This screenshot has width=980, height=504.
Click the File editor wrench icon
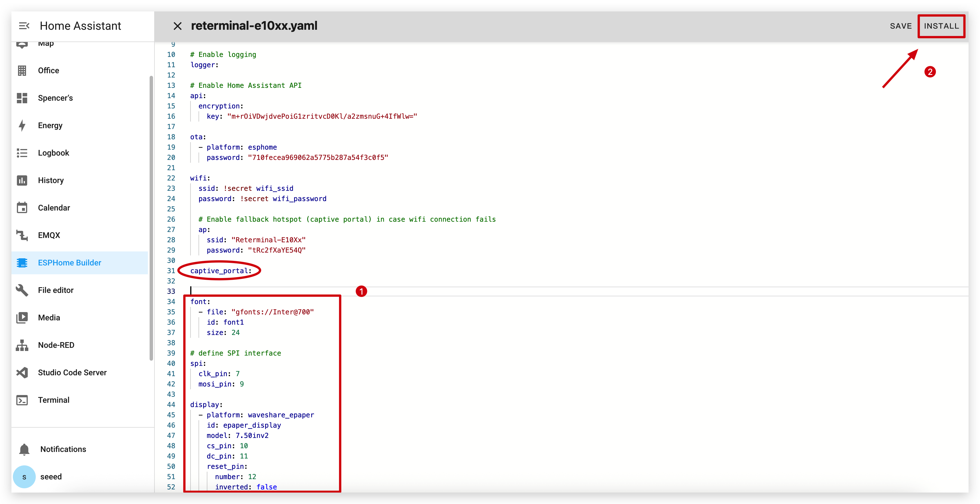pyautogui.click(x=22, y=290)
